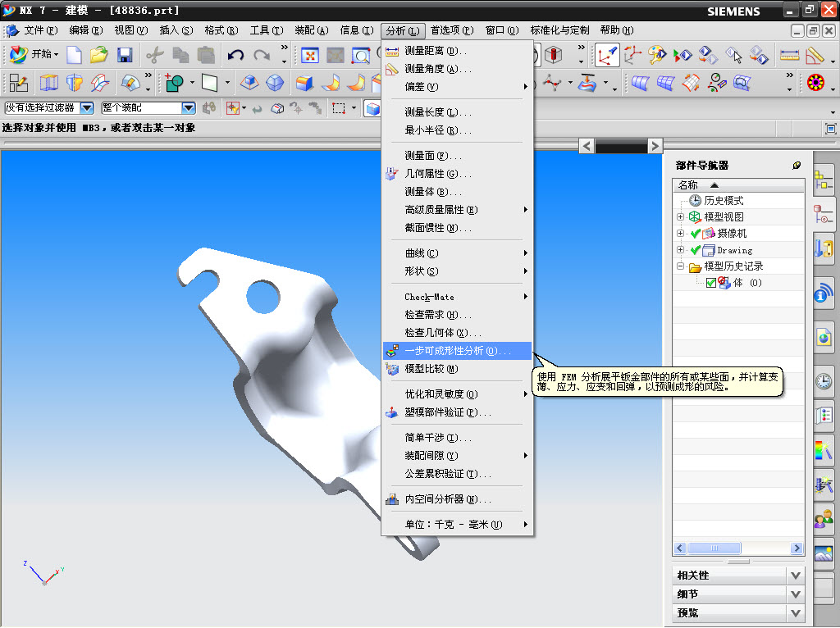Screen dimensions: 840x628
Task: Open 编辑(E) menu
Action: [x=85, y=30]
